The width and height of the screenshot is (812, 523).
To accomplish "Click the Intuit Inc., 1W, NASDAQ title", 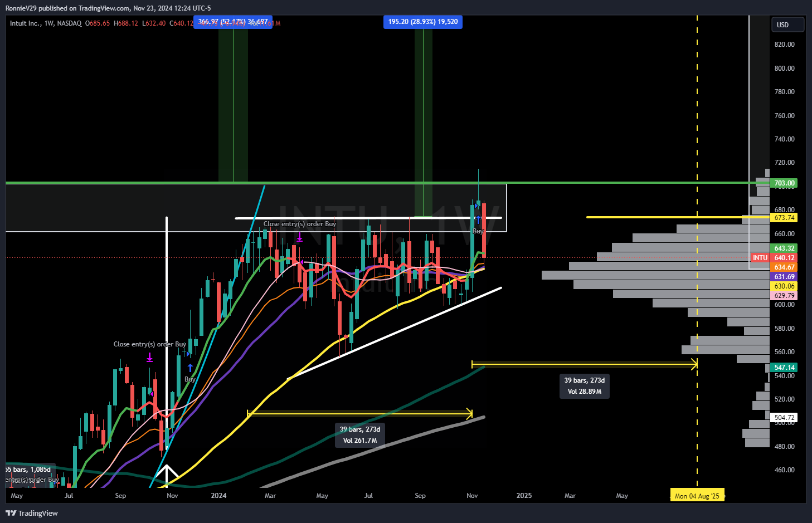I will point(46,23).
